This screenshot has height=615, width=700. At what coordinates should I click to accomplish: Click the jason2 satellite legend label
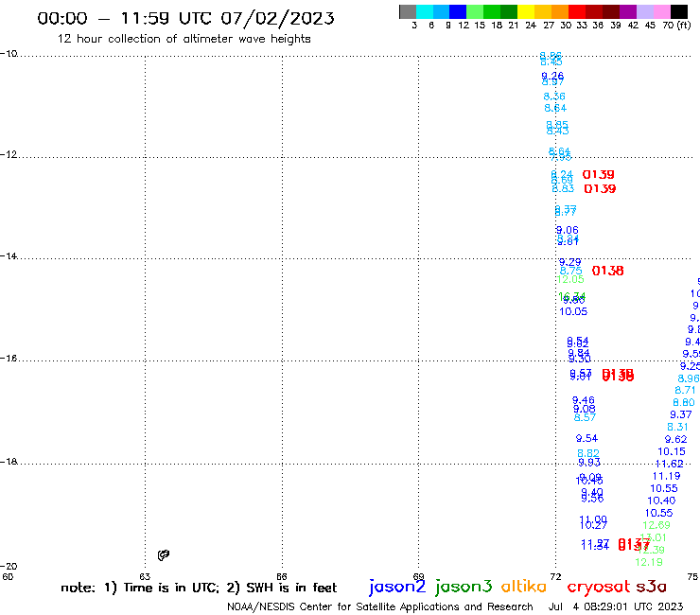pos(397,587)
